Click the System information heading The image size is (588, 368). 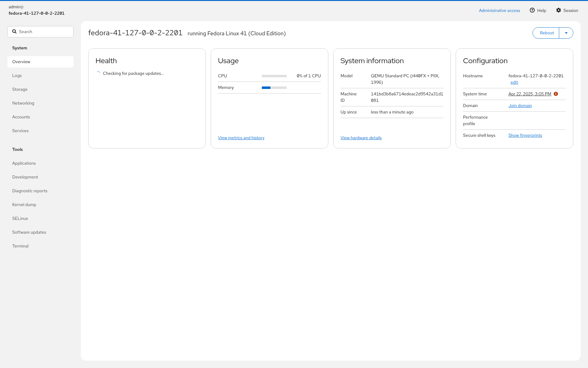(372, 61)
